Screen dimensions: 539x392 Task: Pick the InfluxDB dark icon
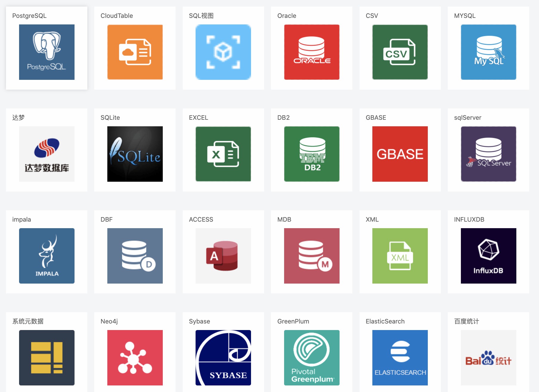(488, 256)
